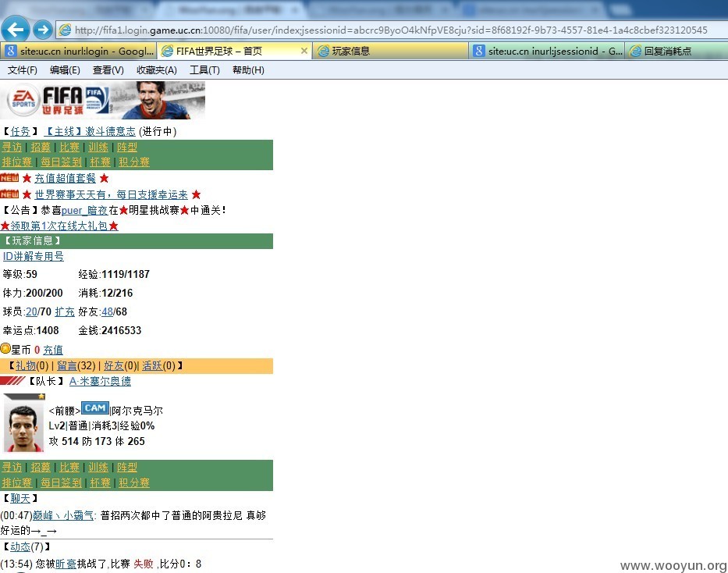Click 积分赛 in the lower green nav

[134, 483]
